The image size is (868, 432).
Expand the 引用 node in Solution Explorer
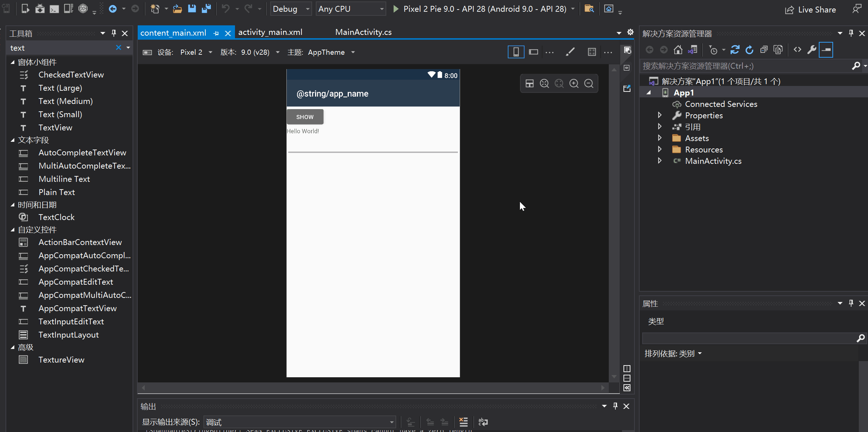pyautogui.click(x=659, y=126)
